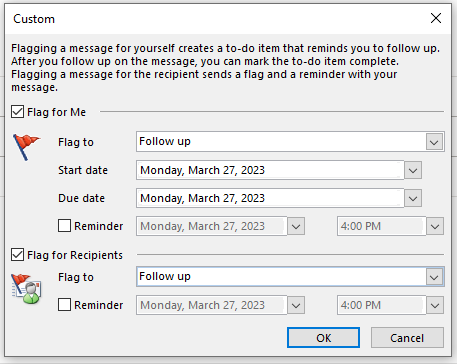Expand the Due date calendar dropdown
Viewport: 457px width, 364px height.
click(413, 198)
